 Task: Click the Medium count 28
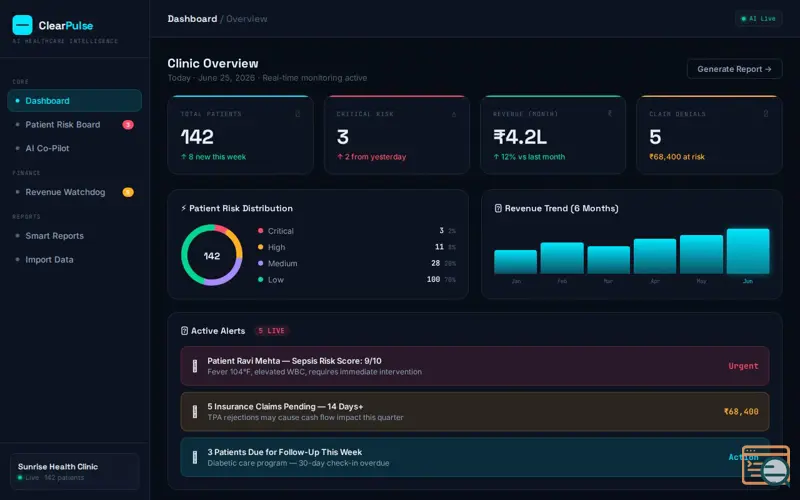coord(435,263)
